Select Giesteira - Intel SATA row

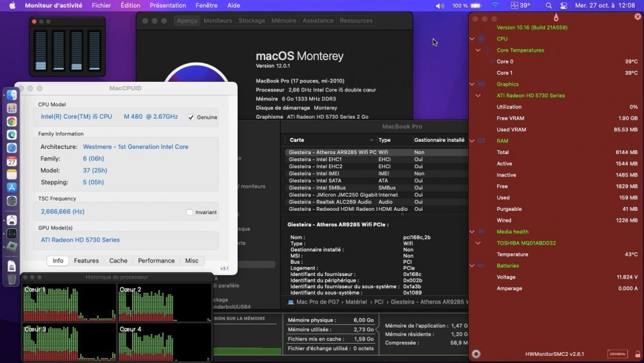(376, 181)
